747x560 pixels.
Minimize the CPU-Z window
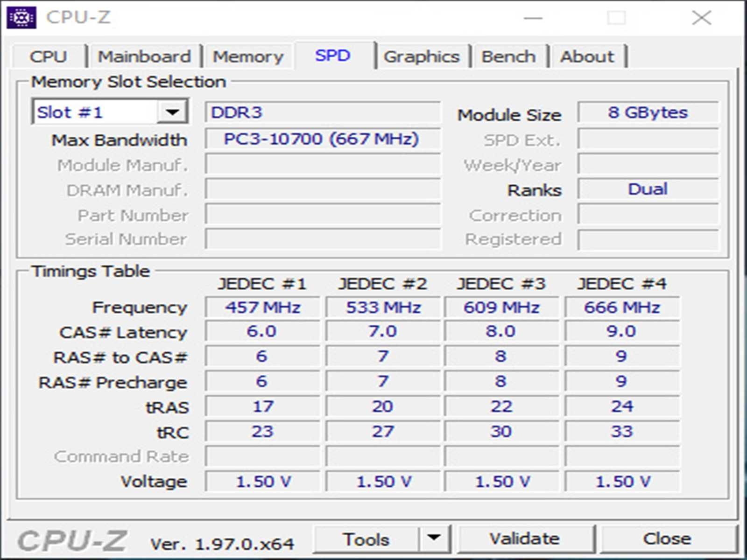pos(533,18)
